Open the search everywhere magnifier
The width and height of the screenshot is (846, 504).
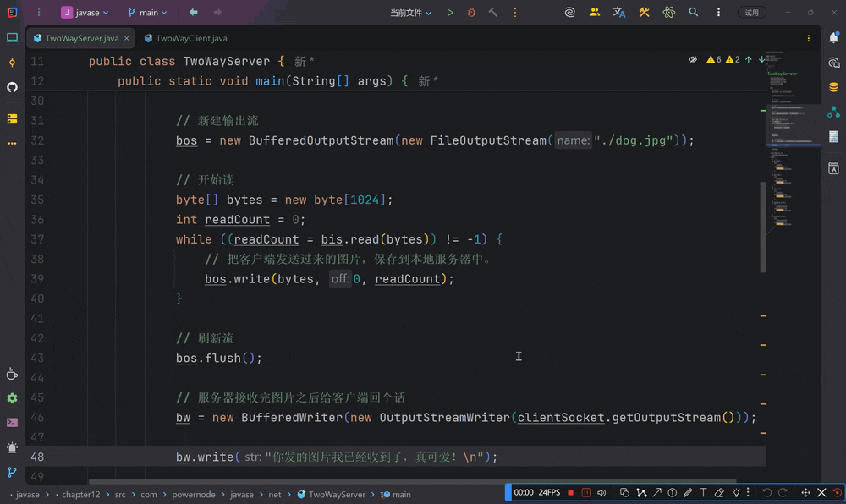pos(694,13)
